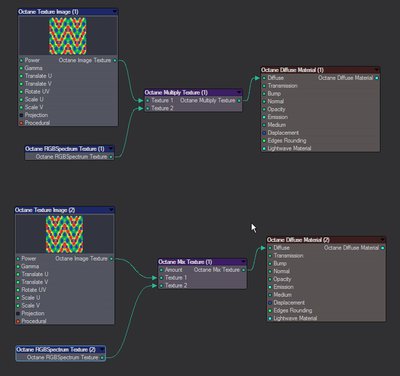Screen dimensions: 400x376
Task: Click Texture 2 input port on Multiply Texture node
Action: point(148,108)
